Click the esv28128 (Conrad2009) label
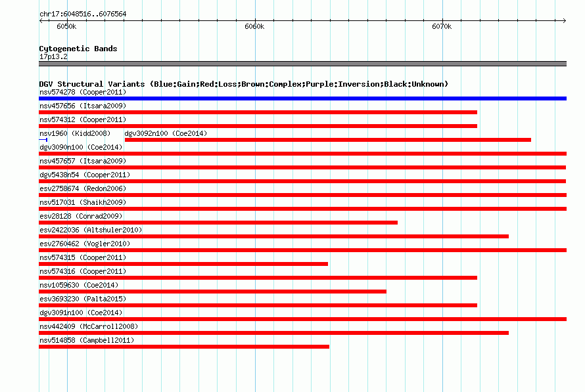 (81, 216)
